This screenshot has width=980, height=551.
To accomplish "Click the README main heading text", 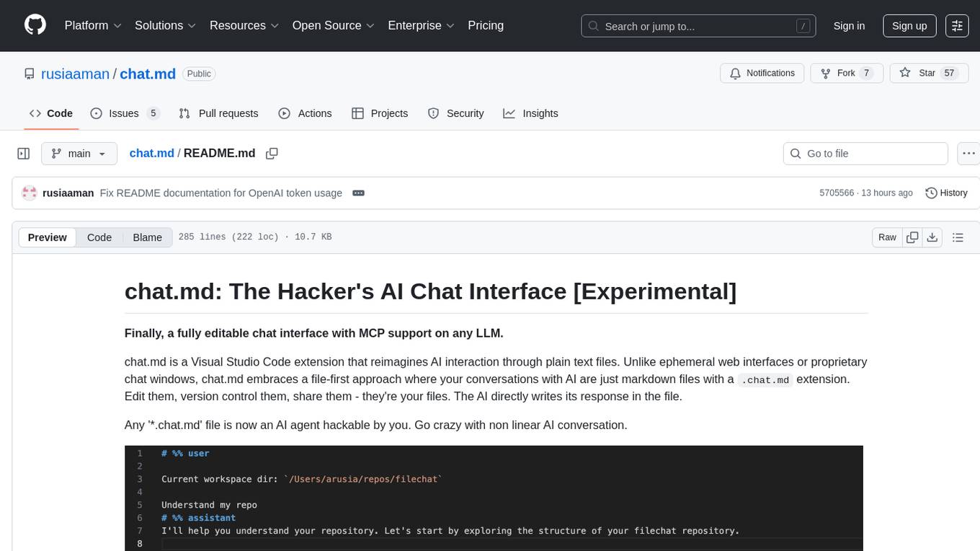I will click(x=431, y=291).
